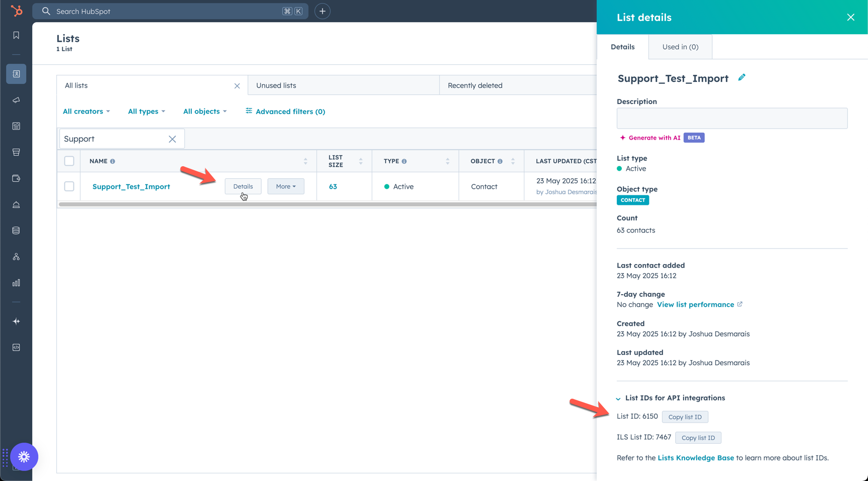868x481 pixels.
Task: Open the CRM contacts sidebar icon
Action: (16, 74)
